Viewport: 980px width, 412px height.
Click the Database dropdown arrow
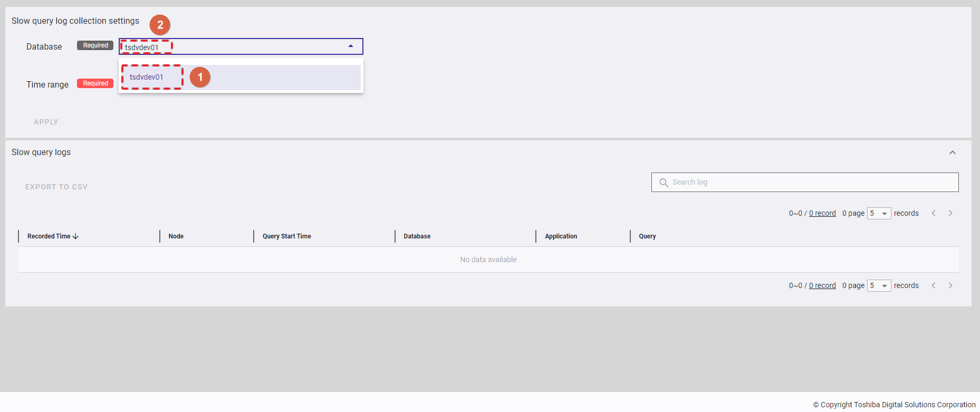coord(351,46)
